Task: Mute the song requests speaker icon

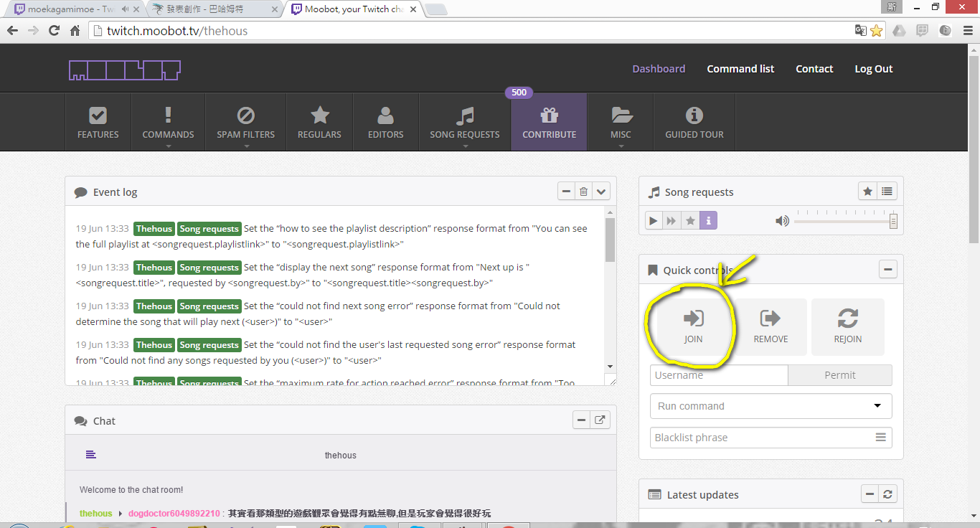Action: tap(782, 221)
